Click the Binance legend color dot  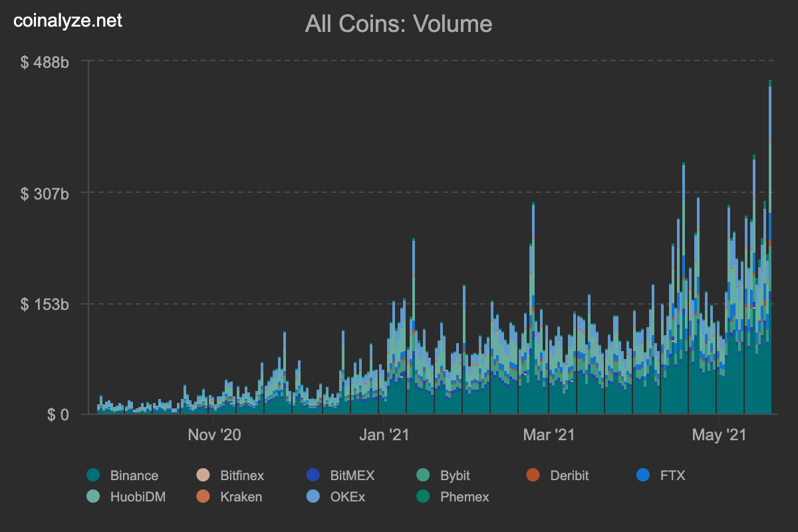[x=93, y=475]
